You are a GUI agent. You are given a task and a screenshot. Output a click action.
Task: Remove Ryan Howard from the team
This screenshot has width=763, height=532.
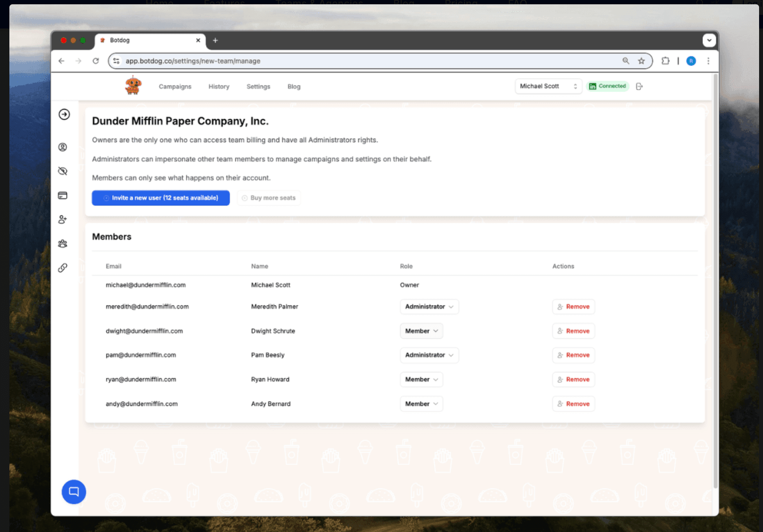click(573, 380)
